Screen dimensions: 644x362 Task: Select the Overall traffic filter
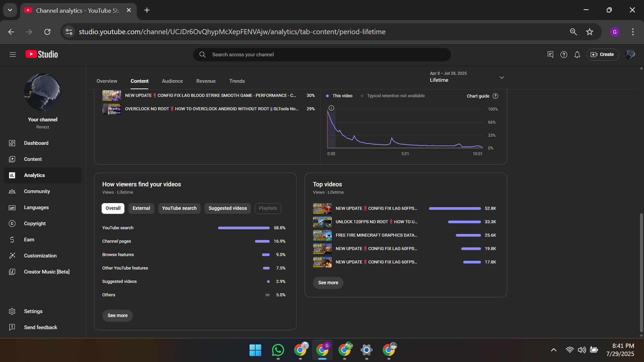[113, 208]
